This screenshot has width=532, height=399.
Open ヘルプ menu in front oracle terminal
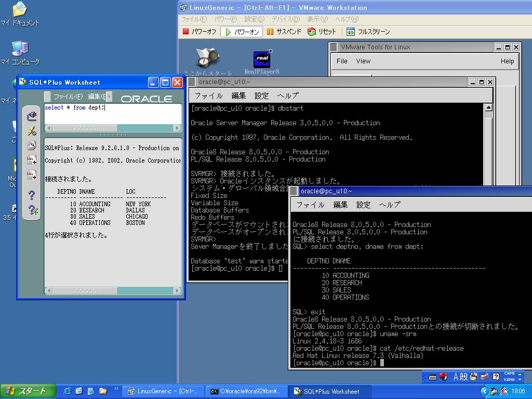[x=390, y=205]
